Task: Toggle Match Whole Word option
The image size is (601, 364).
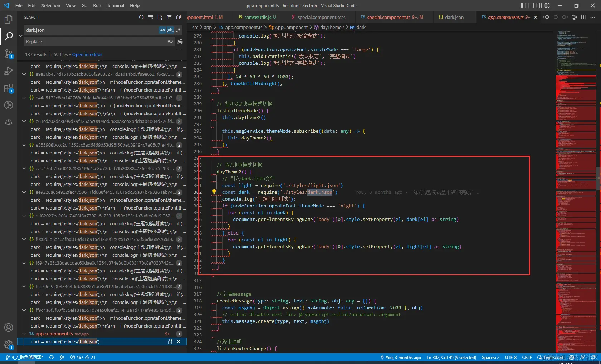Action: pos(170,30)
